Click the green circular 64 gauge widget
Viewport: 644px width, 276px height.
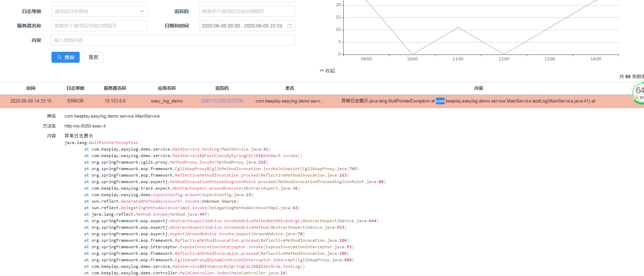[639, 93]
